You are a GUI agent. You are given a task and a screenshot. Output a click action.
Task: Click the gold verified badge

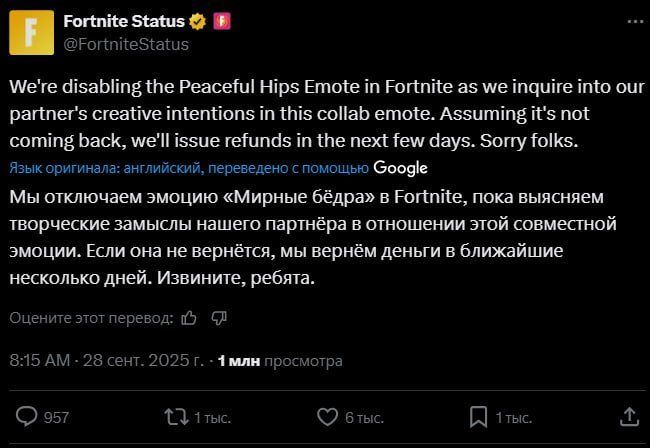click(200, 22)
